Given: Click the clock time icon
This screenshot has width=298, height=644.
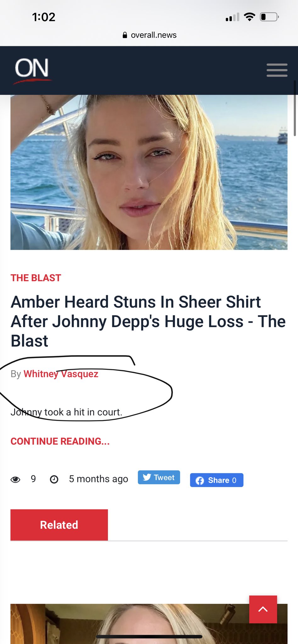Looking at the screenshot, I should click(54, 480).
